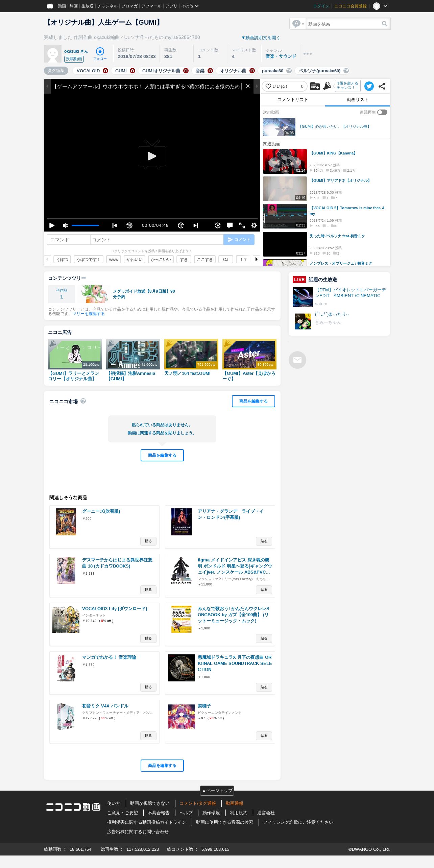434x868 pixels.
Task: Click the ニコニコ会員登録 link
Action: tap(351, 6)
